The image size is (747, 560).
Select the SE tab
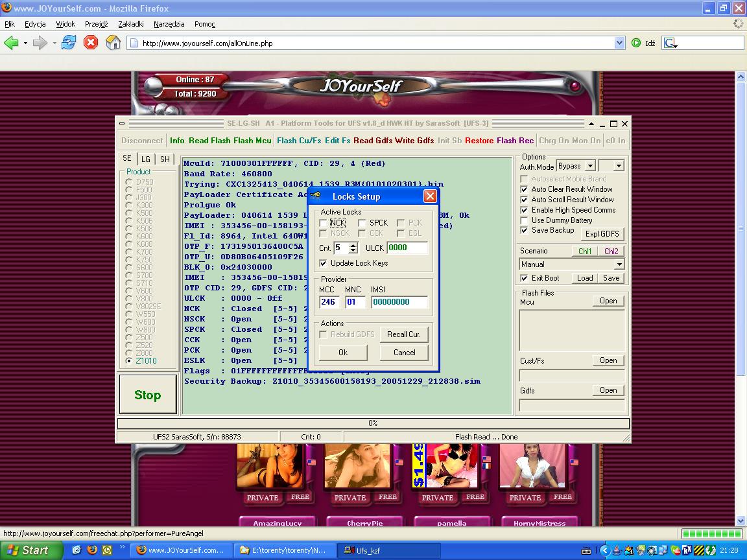pos(127,158)
